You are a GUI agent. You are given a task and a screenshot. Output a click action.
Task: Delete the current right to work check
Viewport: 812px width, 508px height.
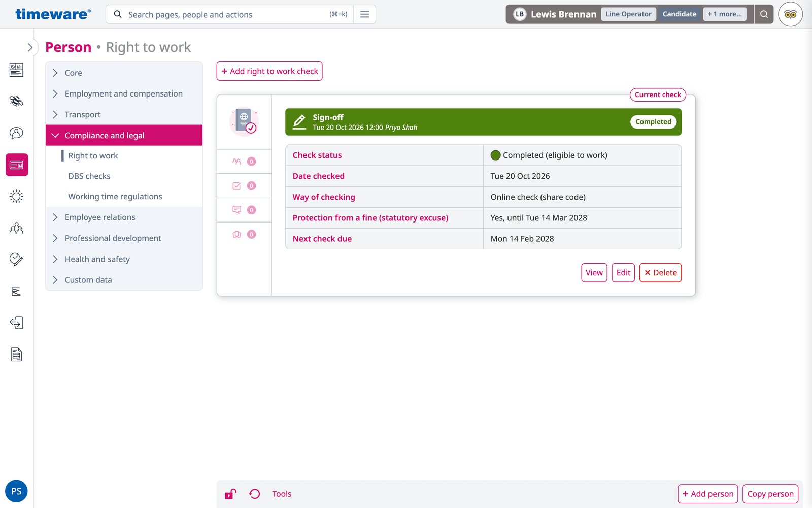tap(660, 273)
